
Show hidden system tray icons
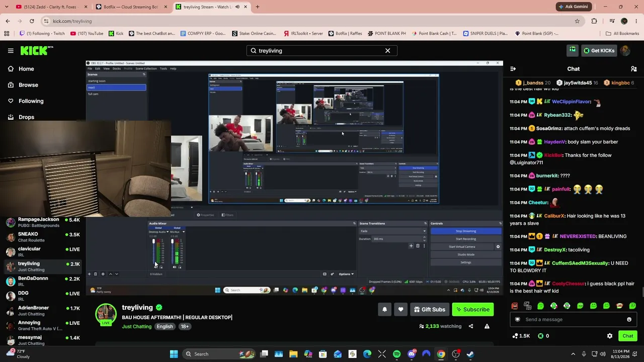point(573,354)
